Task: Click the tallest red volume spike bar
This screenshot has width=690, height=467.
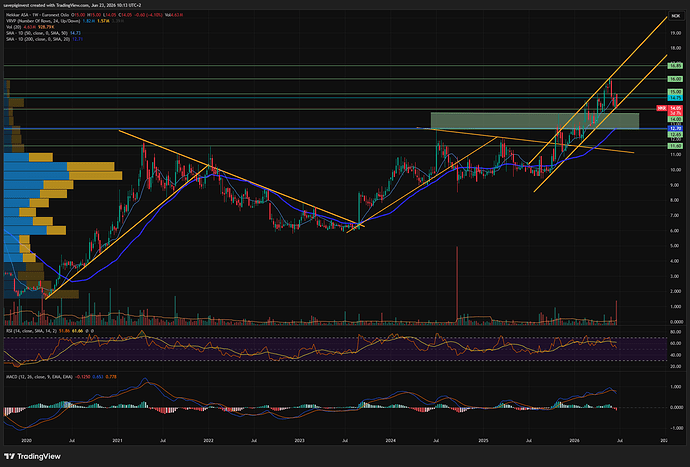Action: coord(457,285)
